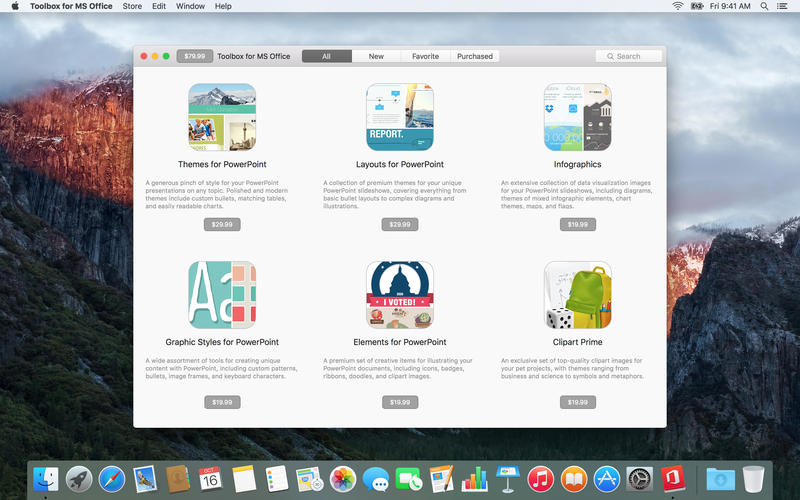Image resolution: width=800 pixels, height=500 pixels.
Task: Open FaceTime from the Dock
Action: pos(409,480)
